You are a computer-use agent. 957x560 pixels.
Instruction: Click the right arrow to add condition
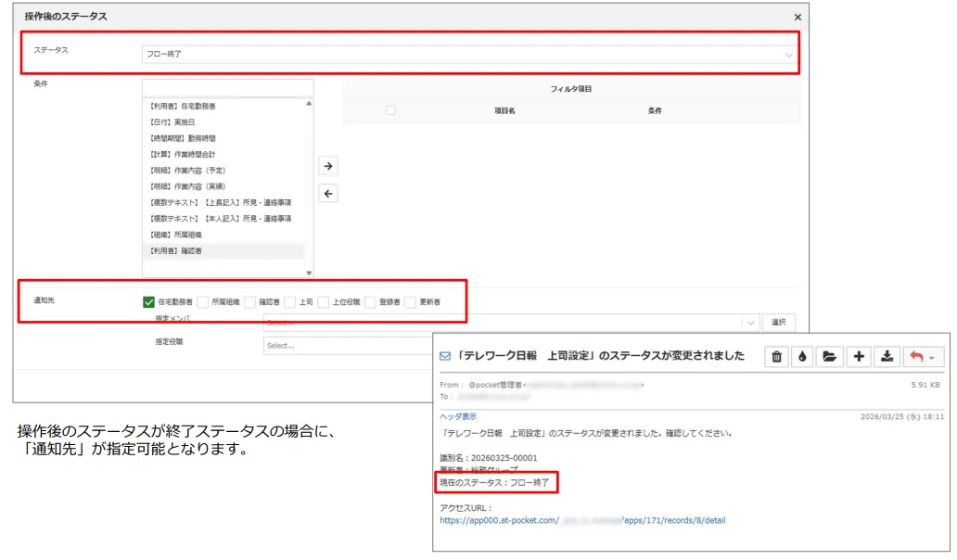click(x=327, y=166)
